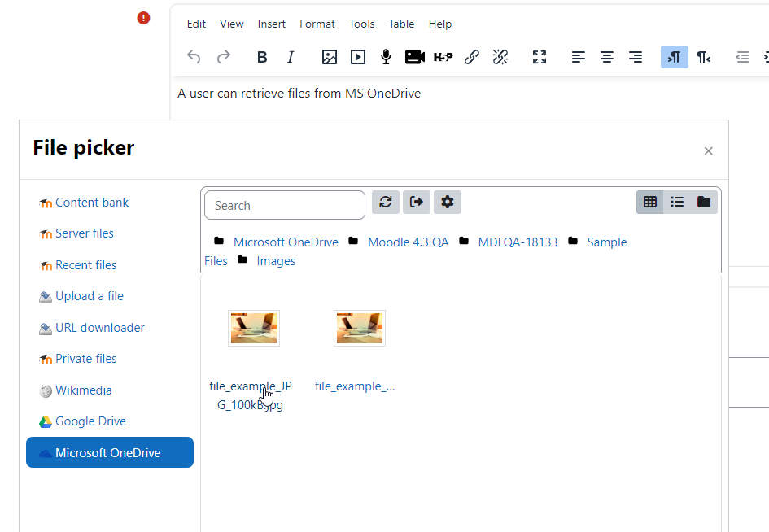Start video recording with camera icon
The image size is (769, 532).
(415, 58)
